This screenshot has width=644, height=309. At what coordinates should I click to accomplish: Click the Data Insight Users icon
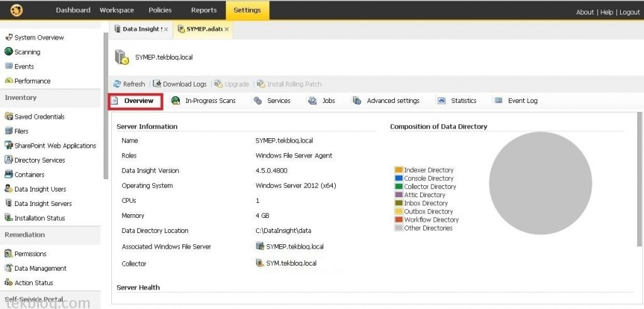(9, 189)
